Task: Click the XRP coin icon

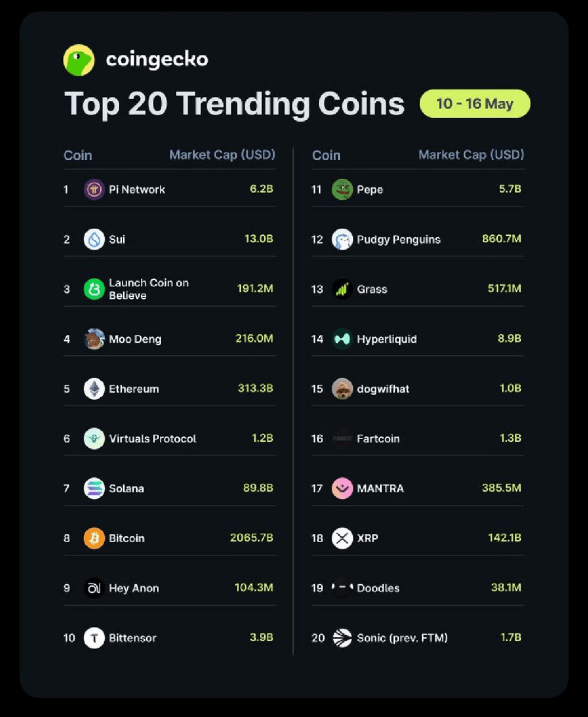Action: tap(342, 538)
